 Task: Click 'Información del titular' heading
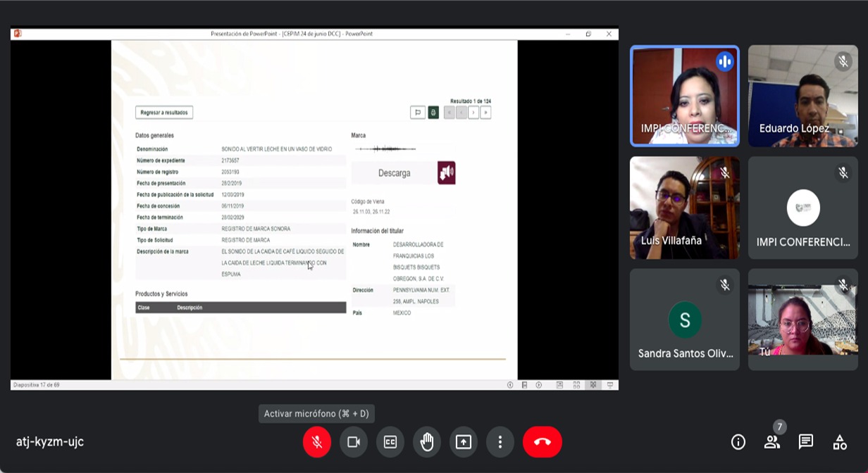coord(378,231)
